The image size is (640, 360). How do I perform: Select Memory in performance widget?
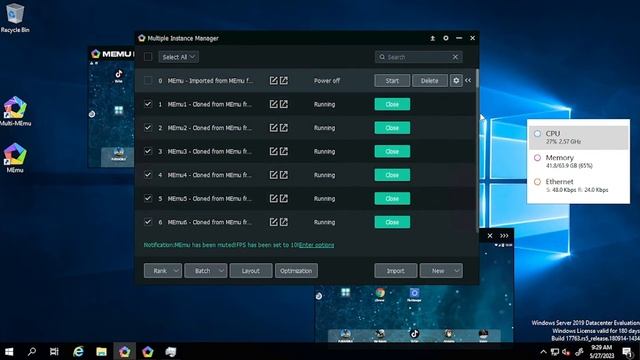coord(578,161)
